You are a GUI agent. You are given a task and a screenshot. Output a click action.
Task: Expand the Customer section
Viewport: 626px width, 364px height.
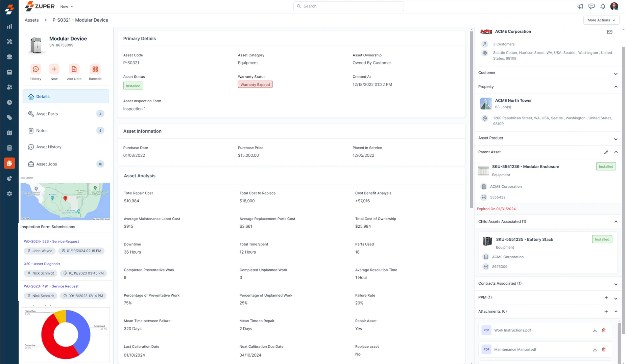coord(616,74)
